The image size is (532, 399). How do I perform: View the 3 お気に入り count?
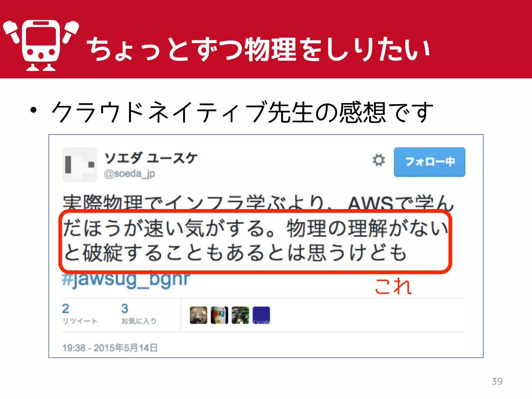click(x=139, y=314)
